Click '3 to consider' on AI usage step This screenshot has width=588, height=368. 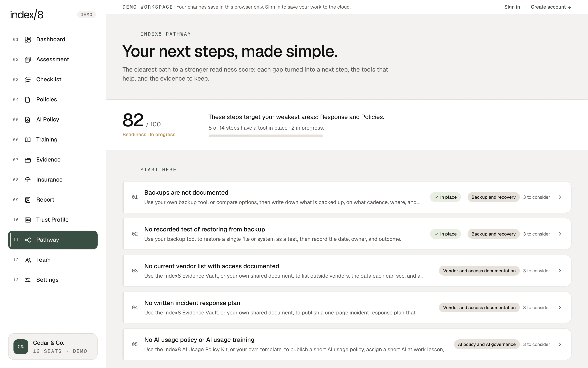click(536, 344)
